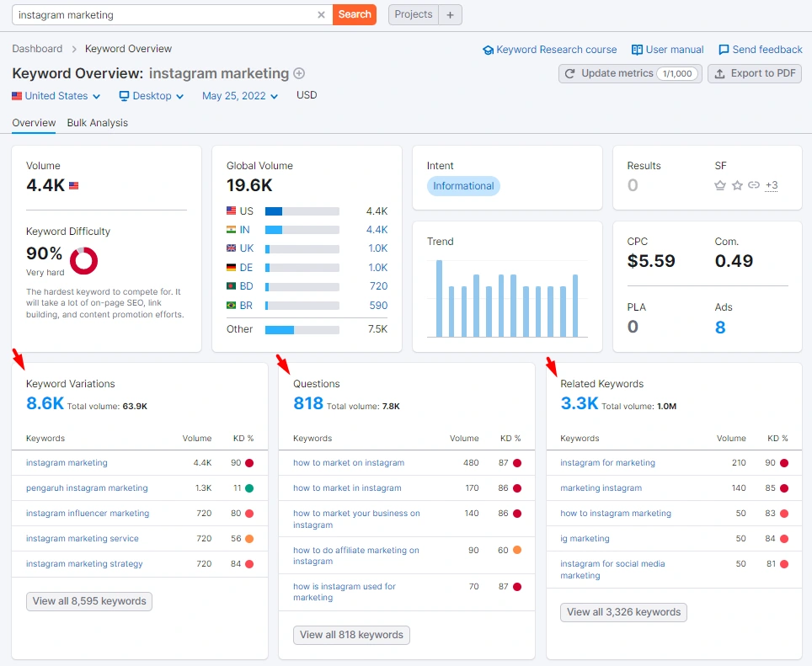Image resolution: width=812 pixels, height=666 pixels.
Task: Click the BD country in Global Volume
Action: 246,286
